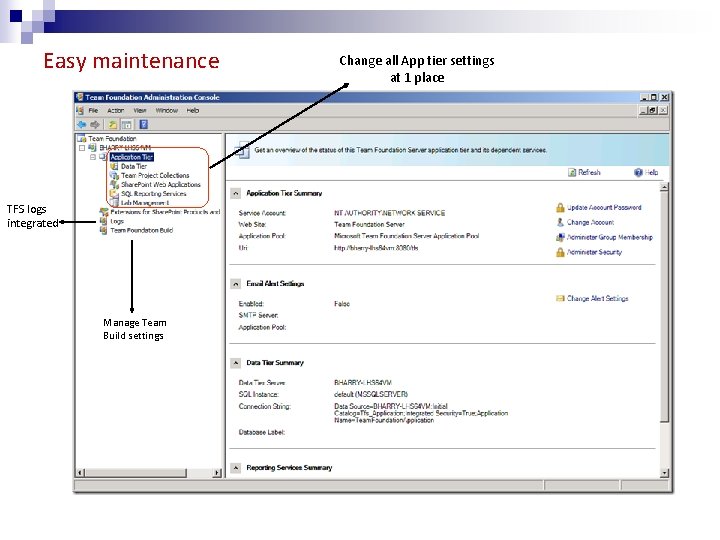The height and width of the screenshot is (540, 720).
Task: Click the Team Foundation Build node icon
Action: pyautogui.click(x=104, y=231)
